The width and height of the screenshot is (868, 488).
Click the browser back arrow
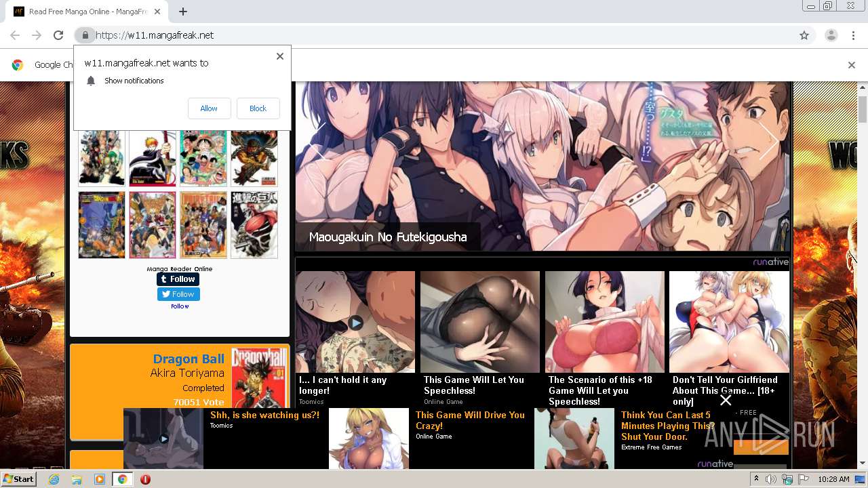[x=15, y=35]
